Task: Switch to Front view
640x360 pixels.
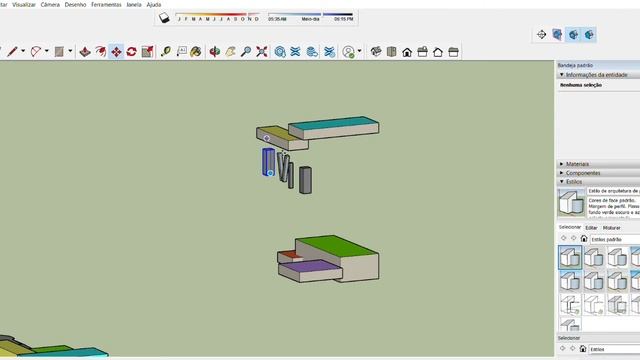Action: 407,52
